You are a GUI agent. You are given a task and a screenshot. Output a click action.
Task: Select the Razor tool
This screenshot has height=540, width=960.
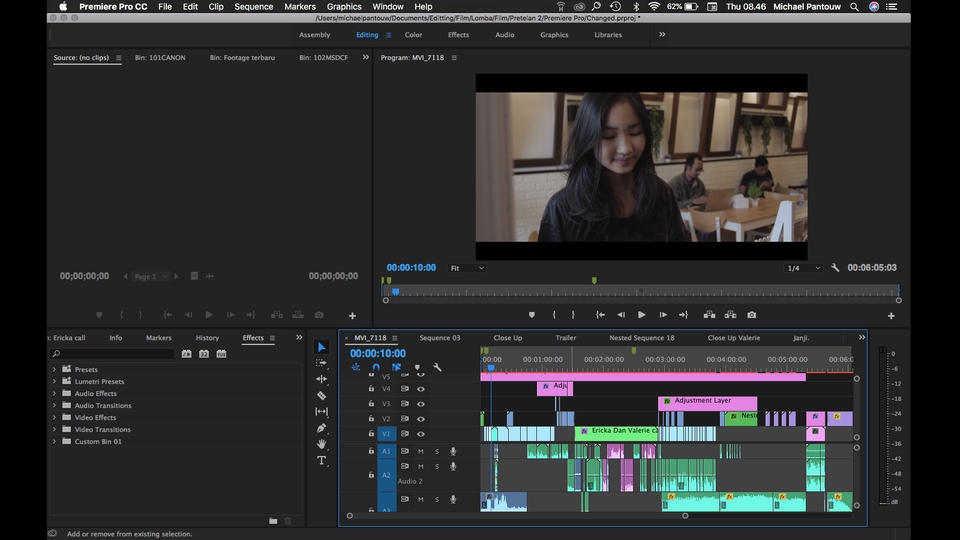pyautogui.click(x=321, y=395)
